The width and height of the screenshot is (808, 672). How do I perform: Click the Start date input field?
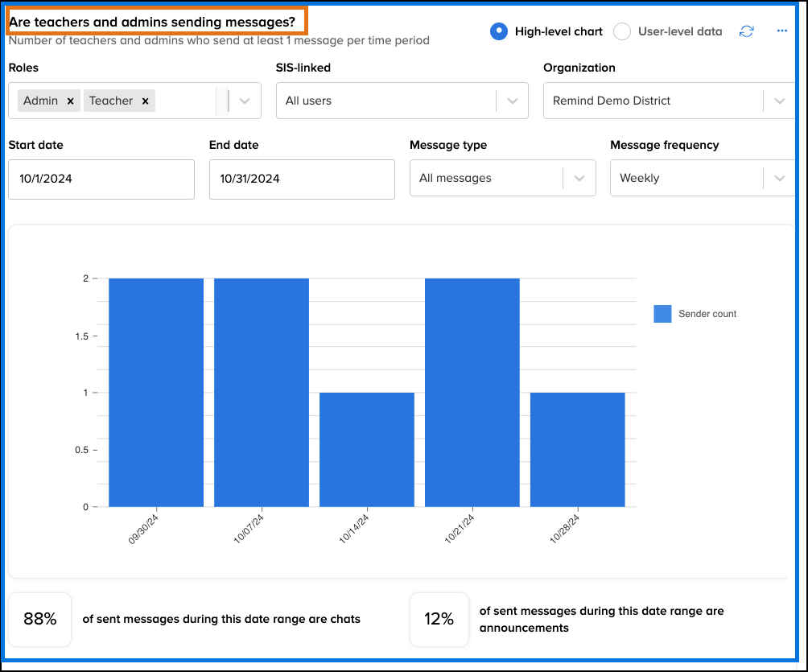[x=101, y=179]
